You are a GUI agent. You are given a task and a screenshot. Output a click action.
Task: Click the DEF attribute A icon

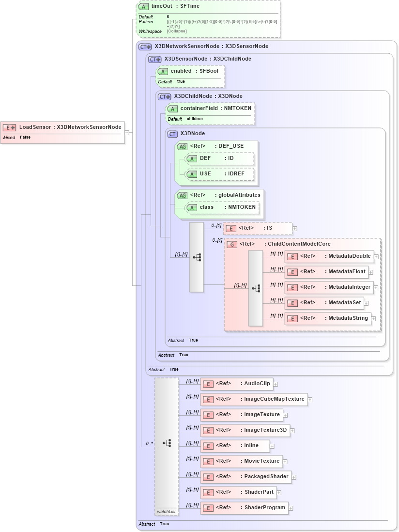(192, 159)
